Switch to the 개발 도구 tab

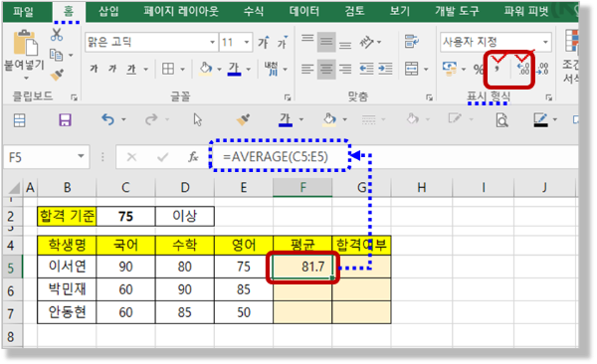(x=457, y=11)
